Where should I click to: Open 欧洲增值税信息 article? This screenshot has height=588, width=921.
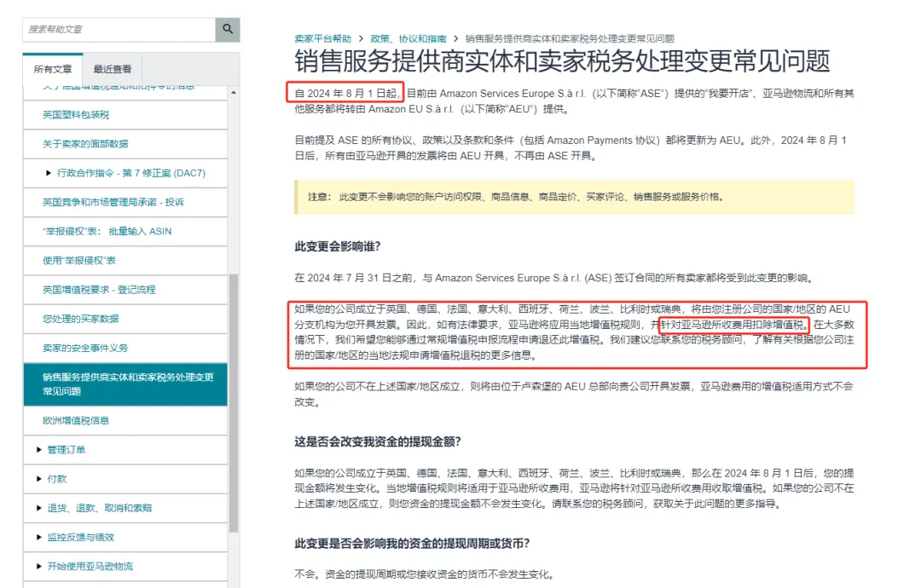(x=76, y=421)
